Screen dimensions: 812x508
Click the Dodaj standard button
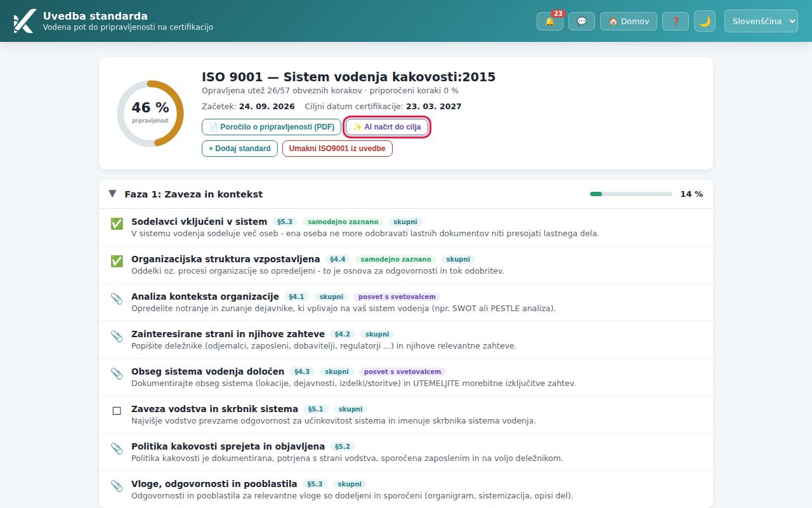pos(240,149)
